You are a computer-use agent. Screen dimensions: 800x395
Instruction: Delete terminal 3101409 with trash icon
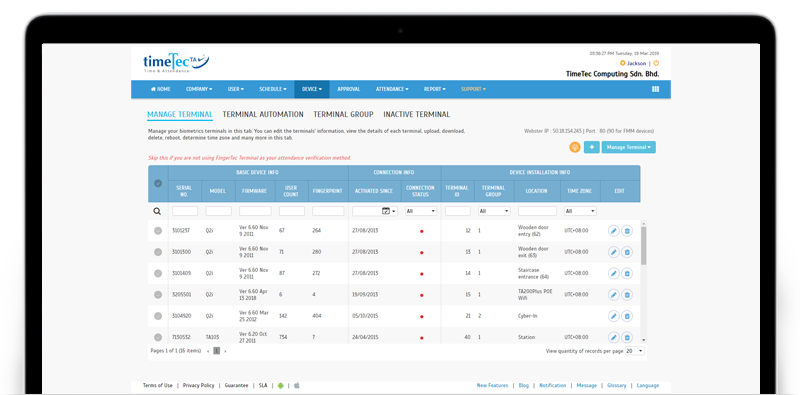(x=627, y=274)
